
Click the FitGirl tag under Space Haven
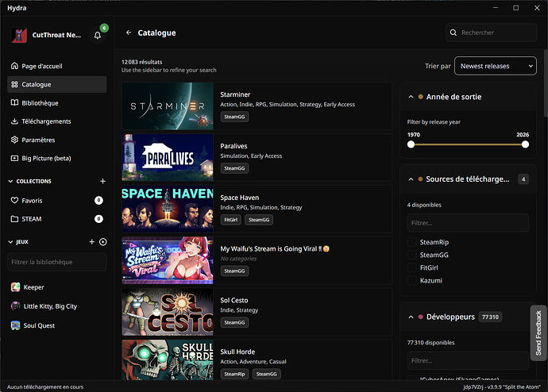click(230, 220)
